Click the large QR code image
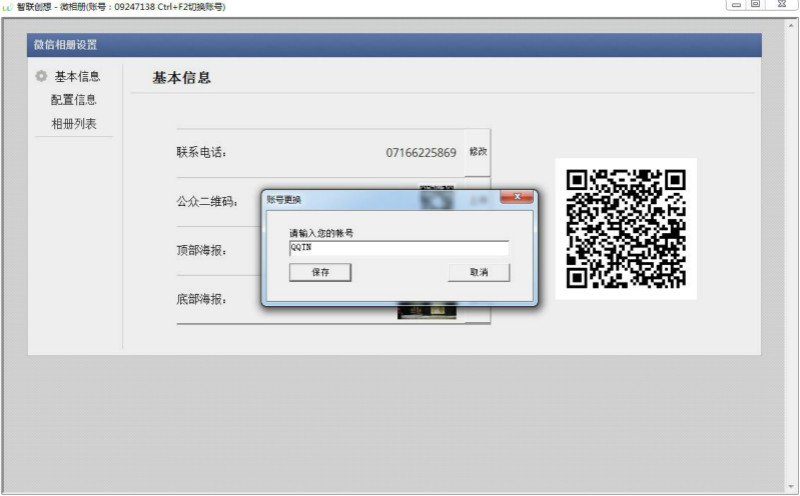 626,228
